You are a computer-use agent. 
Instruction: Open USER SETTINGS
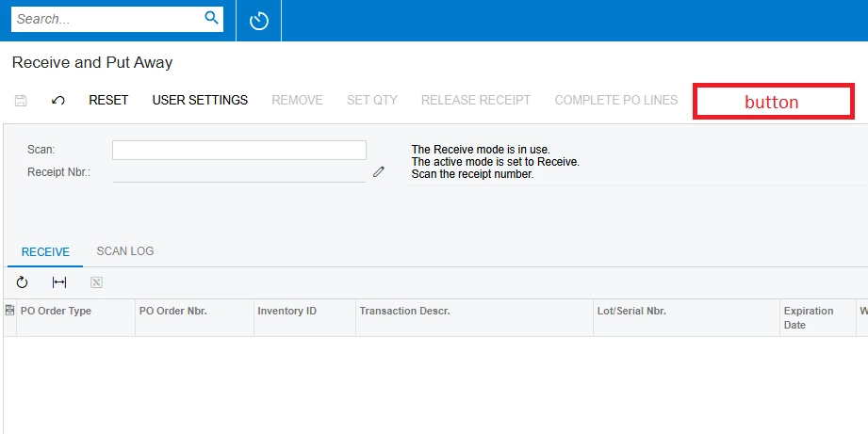[200, 100]
